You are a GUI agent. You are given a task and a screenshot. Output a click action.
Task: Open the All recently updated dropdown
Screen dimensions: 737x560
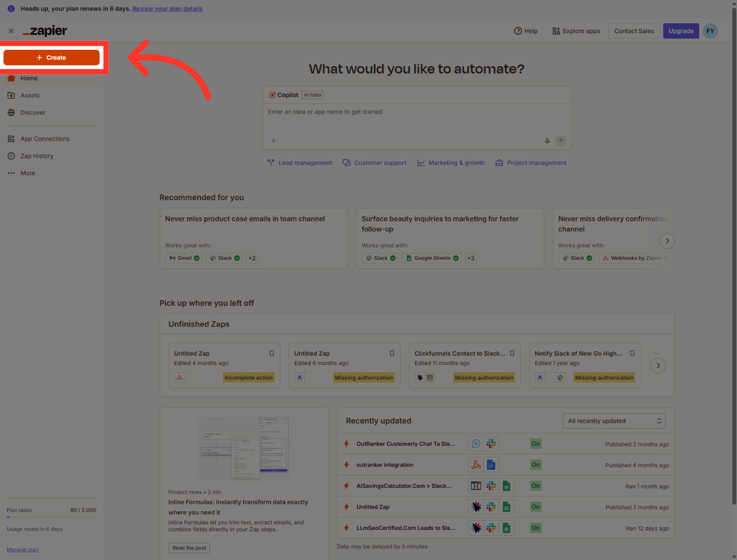click(614, 421)
